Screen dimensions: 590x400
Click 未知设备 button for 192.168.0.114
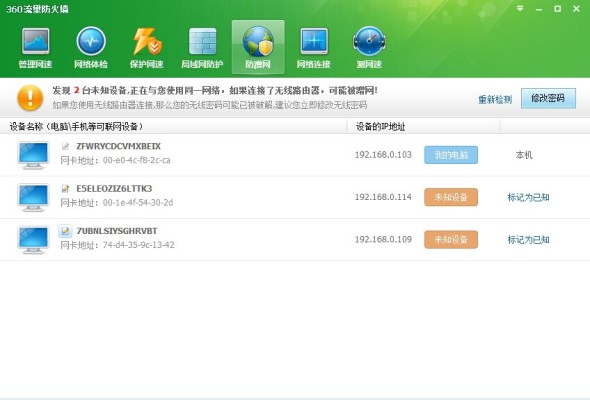[451, 197]
